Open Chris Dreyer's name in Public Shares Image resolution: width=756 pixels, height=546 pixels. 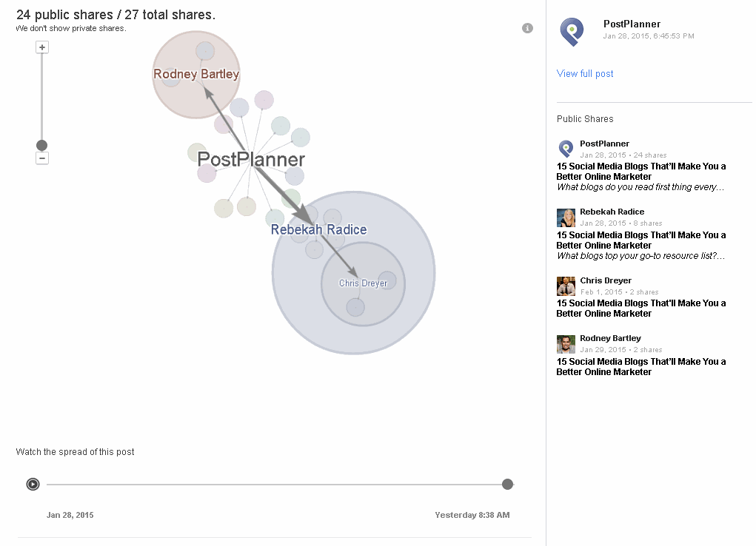[606, 280]
